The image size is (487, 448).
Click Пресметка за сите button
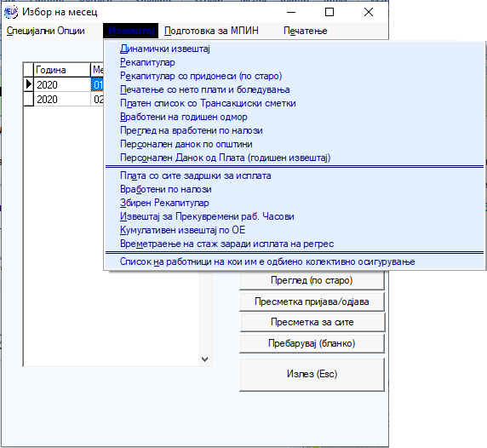312,322
